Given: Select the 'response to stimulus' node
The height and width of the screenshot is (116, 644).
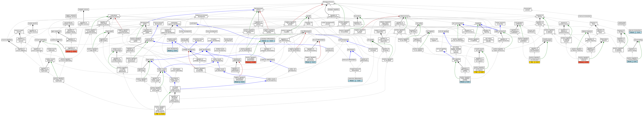Looking at the screenshot, I should click(x=540, y=16).
